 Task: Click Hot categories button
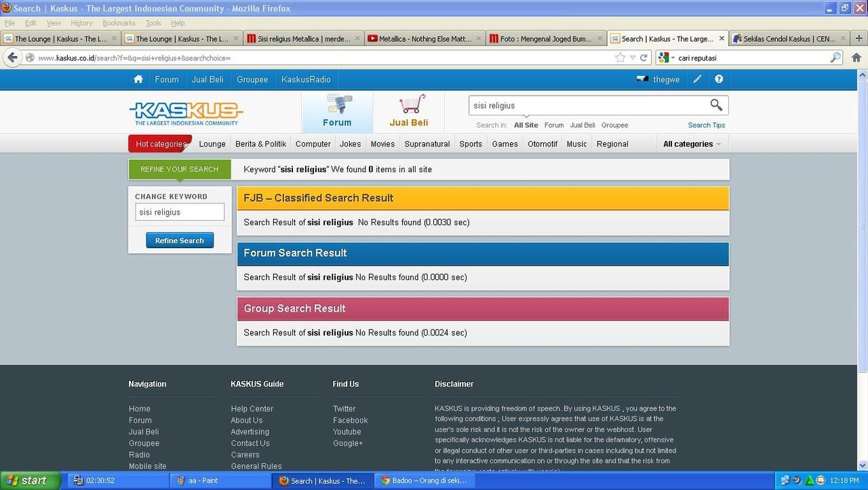[161, 144]
